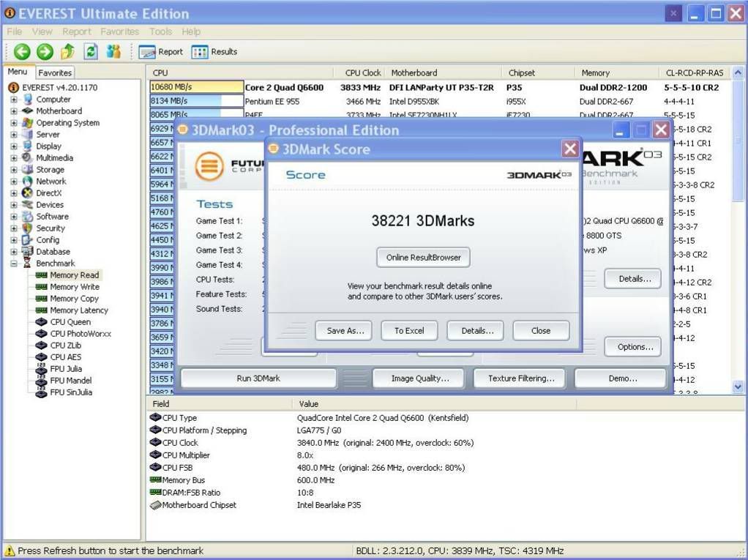Open Image Quality... in 3DMark03
Viewport: 748px width, 560px height.
click(x=420, y=378)
